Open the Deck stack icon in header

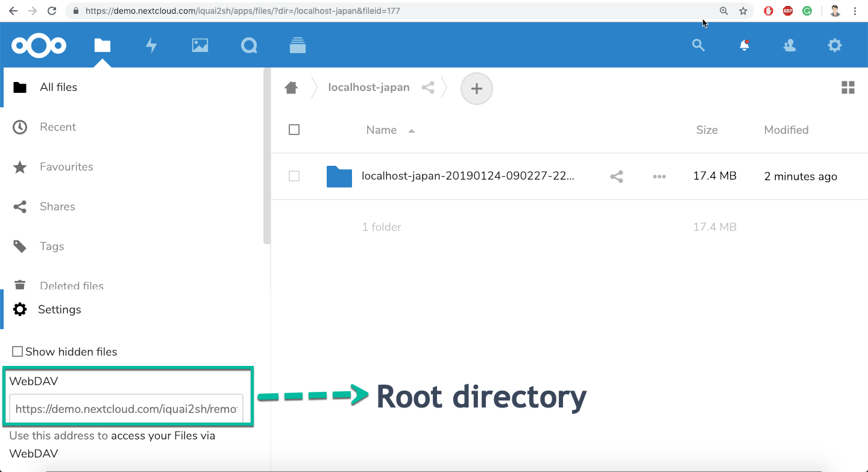tap(298, 45)
